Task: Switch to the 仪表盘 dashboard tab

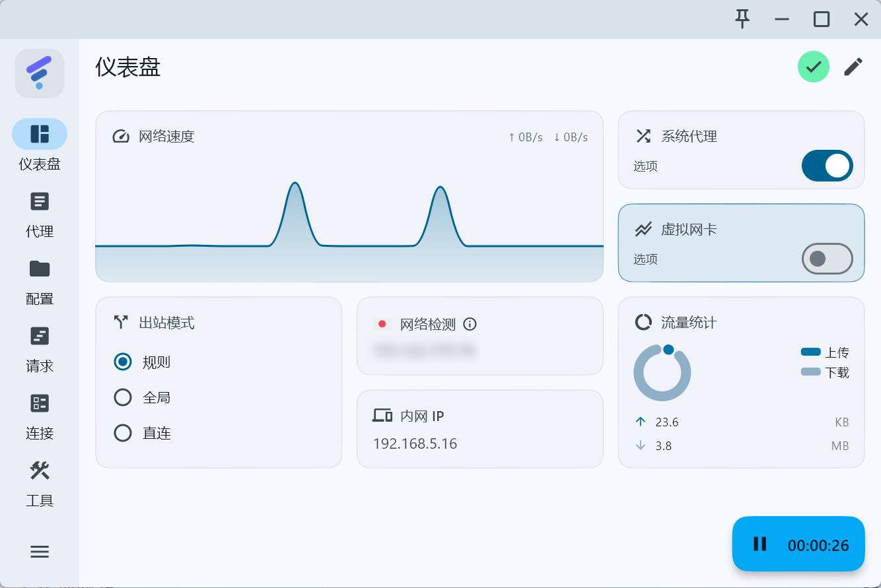Action: click(x=40, y=134)
